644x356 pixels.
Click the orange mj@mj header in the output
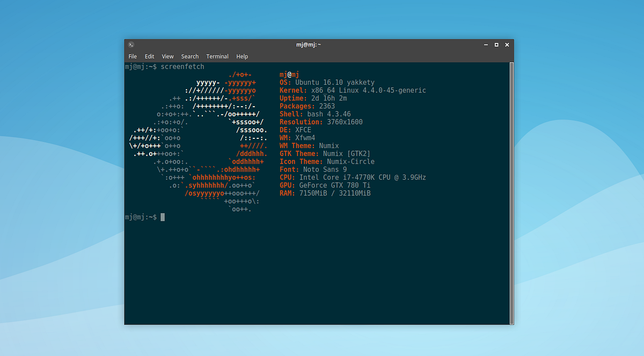[x=289, y=75]
